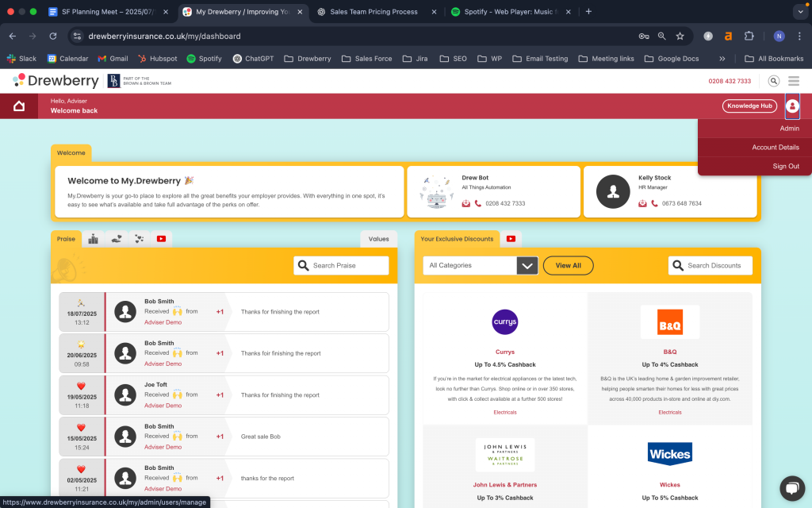Open the hand-holding-heart tab in Praise
This screenshot has width=812, height=508.
(x=117, y=239)
